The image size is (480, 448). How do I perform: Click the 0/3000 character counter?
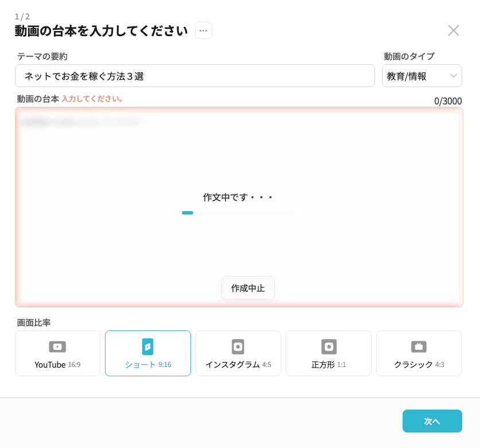coord(447,101)
